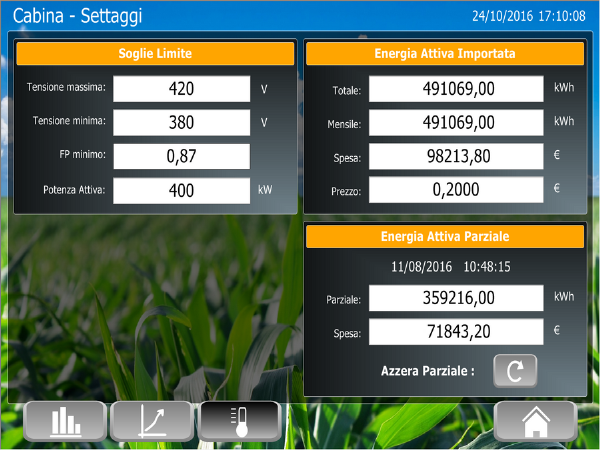Click the kWh unit beside Parziale

[x=564, y=297]
